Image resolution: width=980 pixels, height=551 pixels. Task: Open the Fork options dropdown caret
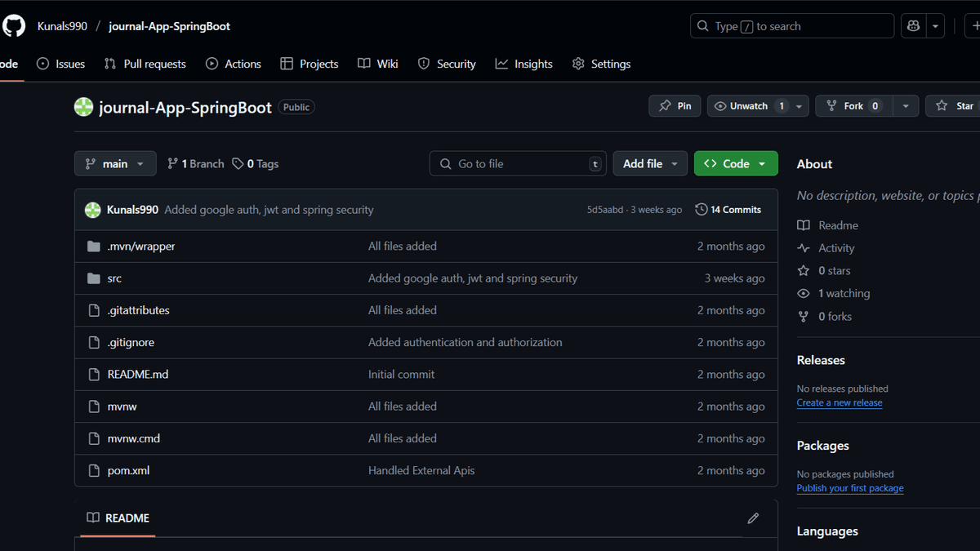pyautogui.click(x=905, y=106)
